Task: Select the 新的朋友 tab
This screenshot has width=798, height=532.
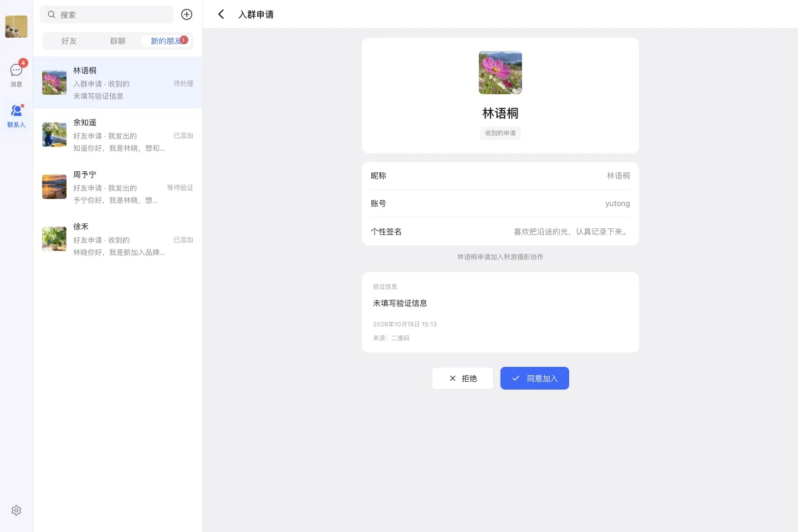Action: pyautogui.click(x=166, y=41)
